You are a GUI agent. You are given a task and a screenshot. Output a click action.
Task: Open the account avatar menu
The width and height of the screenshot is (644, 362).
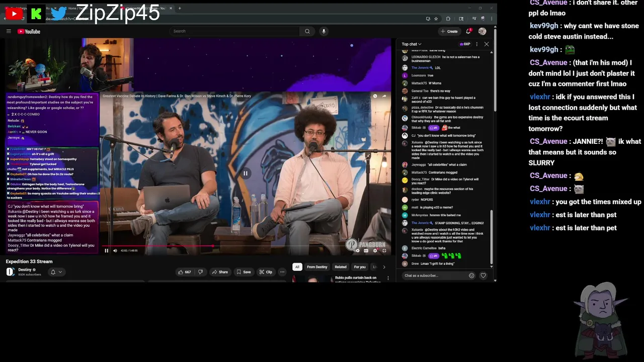482,31
